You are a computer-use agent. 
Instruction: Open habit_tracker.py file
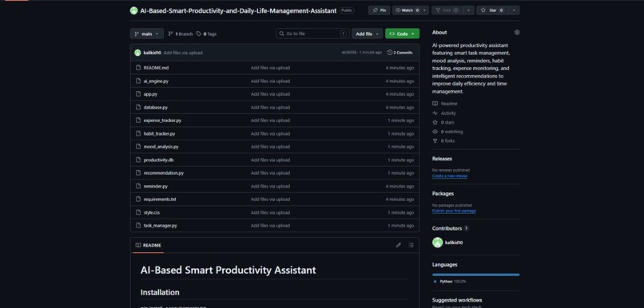pyautogui.click(x=159, y=133)
